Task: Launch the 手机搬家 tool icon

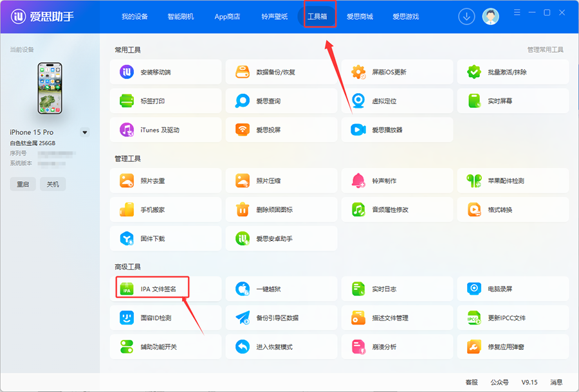Action: 127,209
